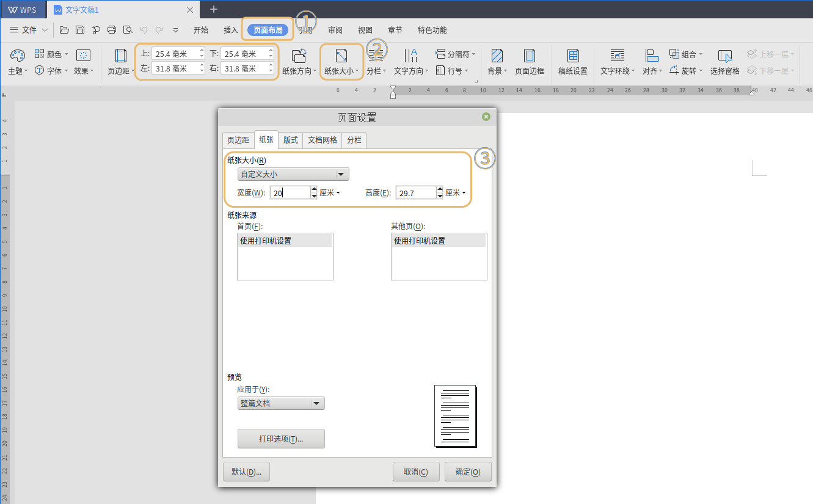The width and height of the screenshot is (813, 504).
Task: Decrease paper height with down stepper
Action: [440, 196]
